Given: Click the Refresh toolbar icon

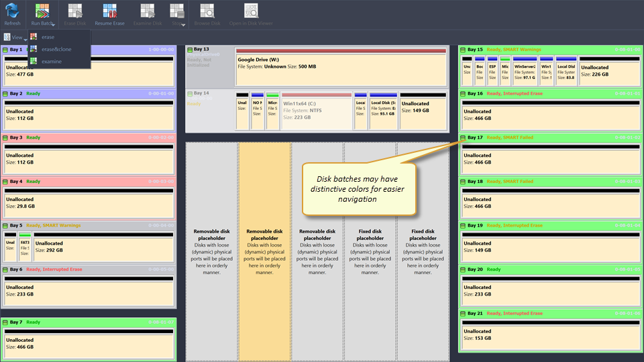Looking at the screenshot, I should [12, 11].
